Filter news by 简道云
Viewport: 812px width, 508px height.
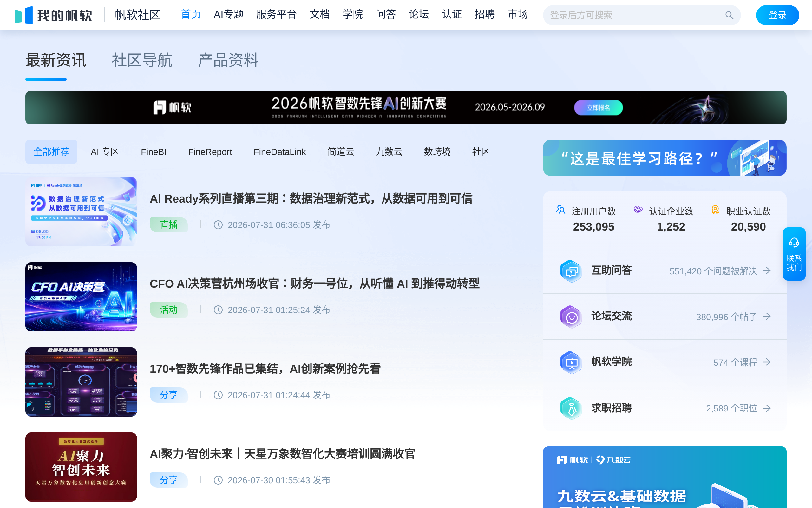pyautogui.click(x=341, y=152)
